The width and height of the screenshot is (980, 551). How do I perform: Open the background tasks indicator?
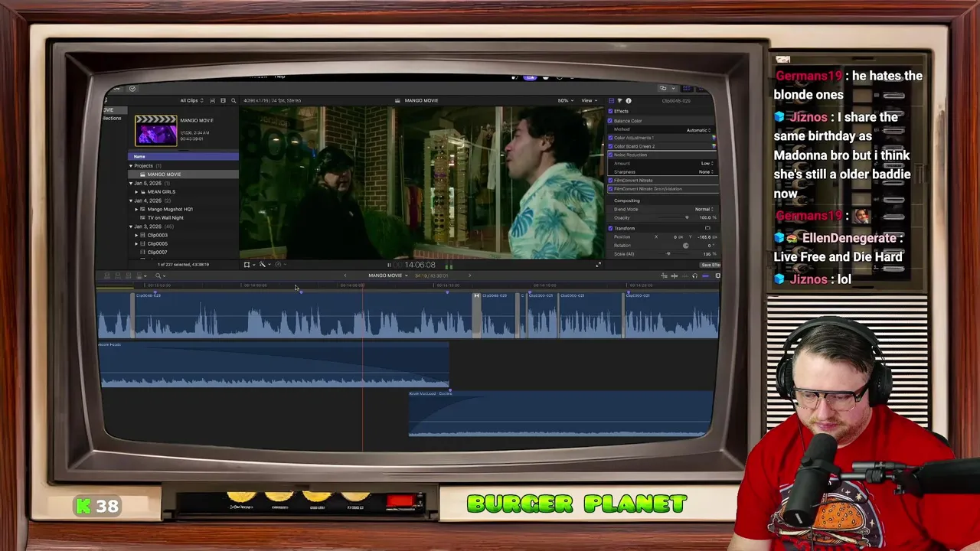tap(132, 88)
